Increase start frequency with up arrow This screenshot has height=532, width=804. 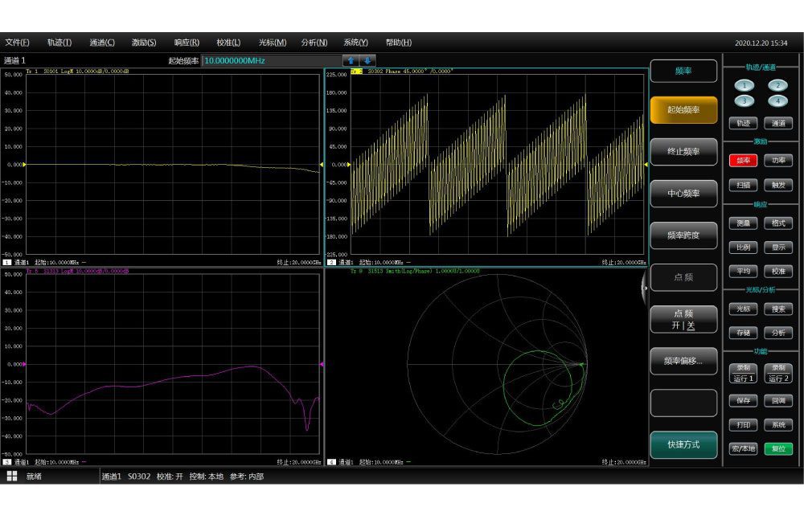[x=351, y=60]
